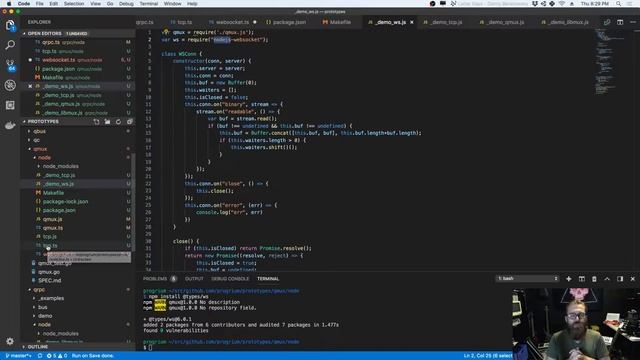
Task: Open the errors and warnings status indicator
Action: tap(57, 356)
